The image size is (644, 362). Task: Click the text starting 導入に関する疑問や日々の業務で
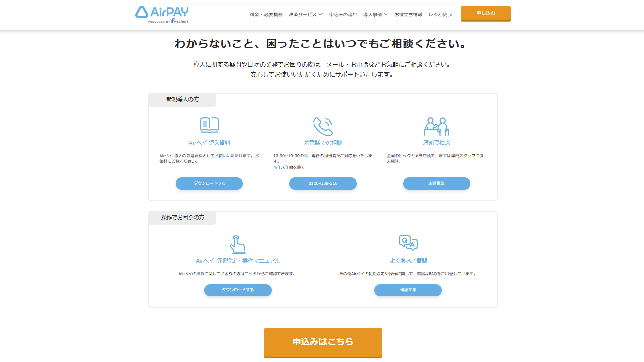point(321,65)
